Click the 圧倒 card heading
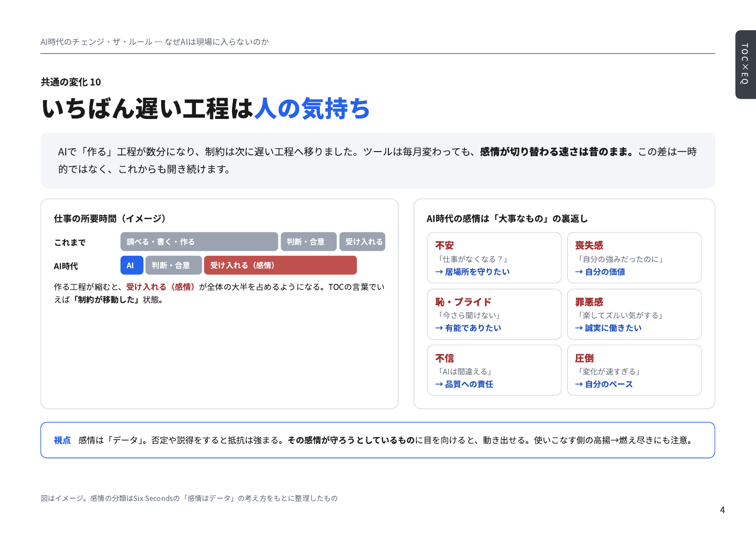The height and width of the screenshot is (534, 756). [584, 358]
